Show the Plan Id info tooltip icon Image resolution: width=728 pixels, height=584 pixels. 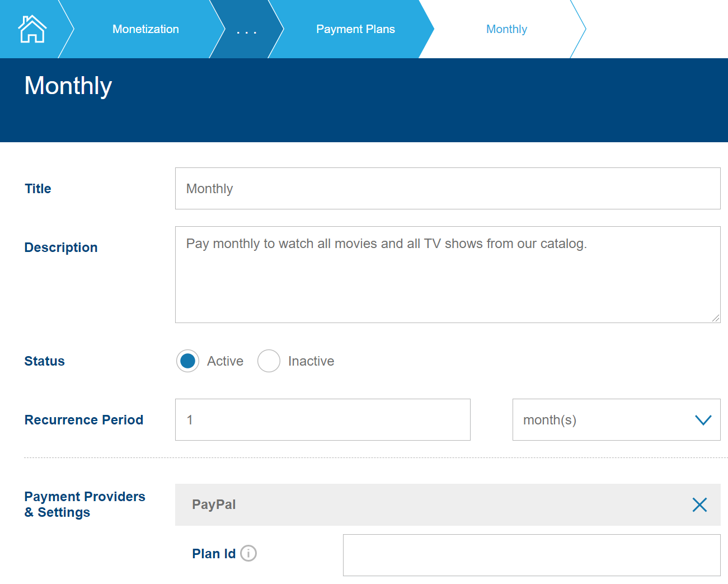[248, 553]
